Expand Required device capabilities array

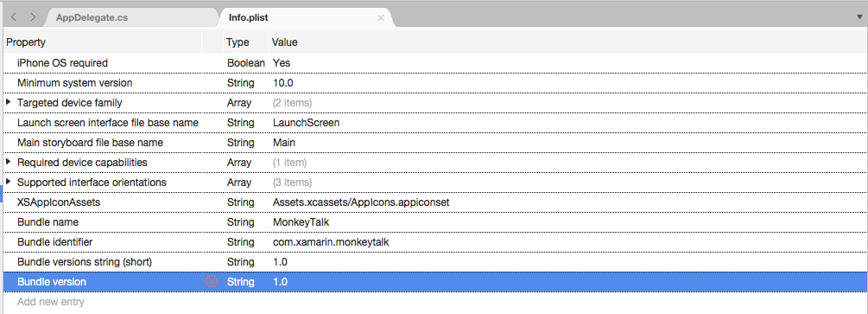[9, 163]
